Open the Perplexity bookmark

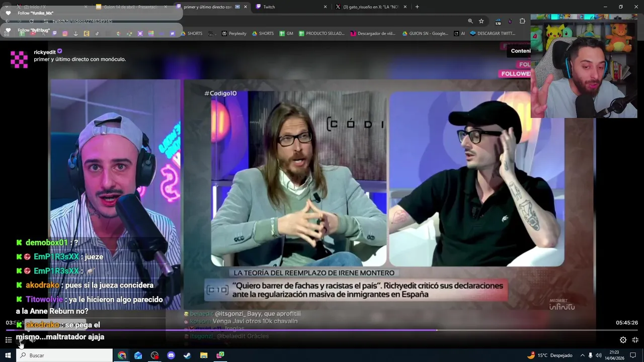pyautogui.click(x=234, y=34)
